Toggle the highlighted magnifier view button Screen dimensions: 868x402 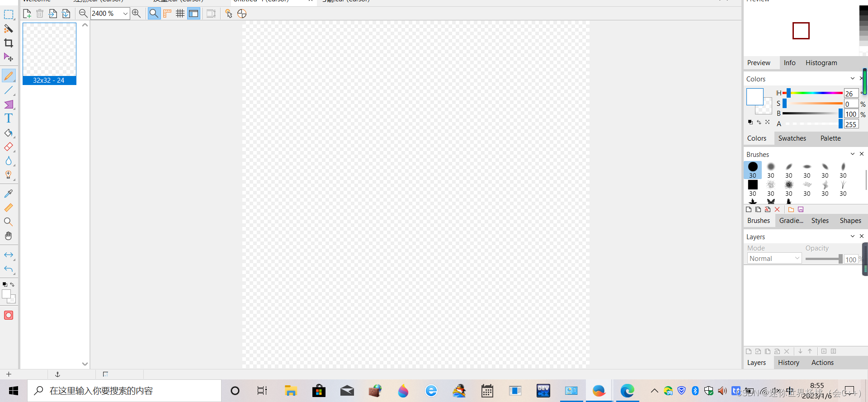[154, 14]
